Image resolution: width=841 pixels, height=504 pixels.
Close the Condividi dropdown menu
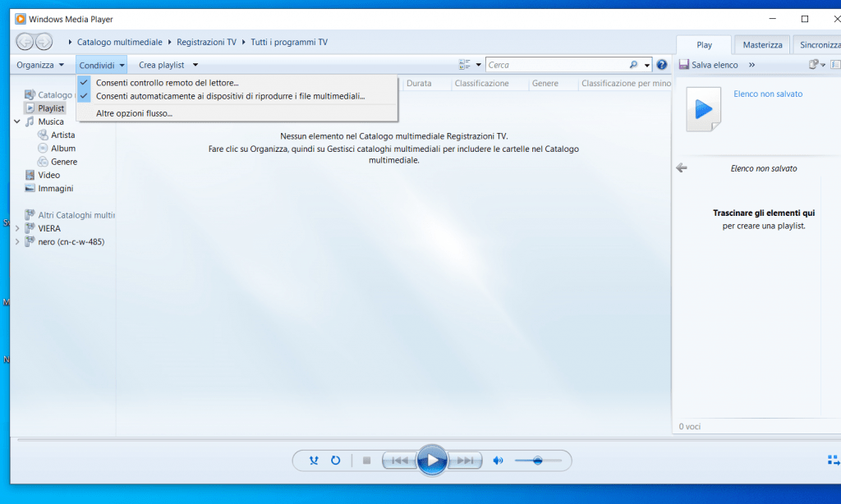(101, 65)
